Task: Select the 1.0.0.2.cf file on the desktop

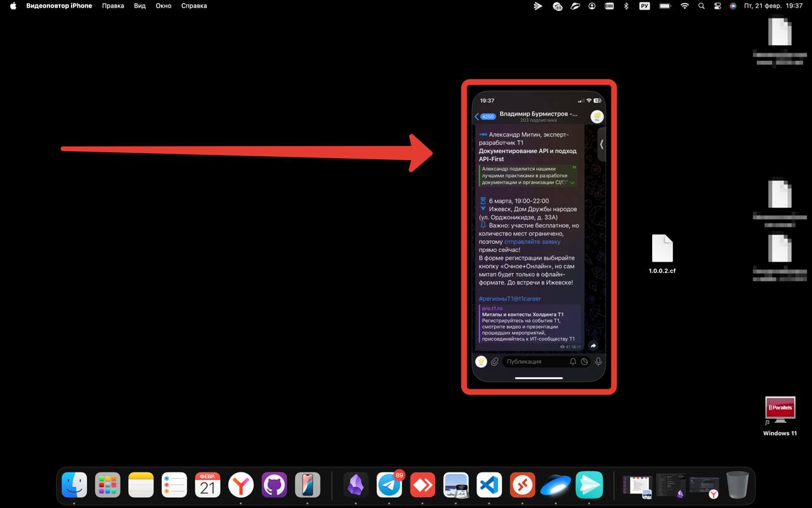Action: point(662,254)
